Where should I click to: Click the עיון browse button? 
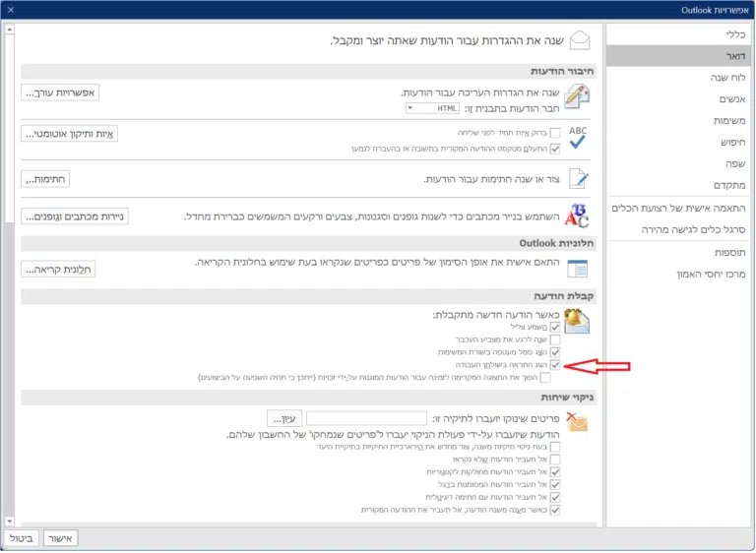point(284,418)
